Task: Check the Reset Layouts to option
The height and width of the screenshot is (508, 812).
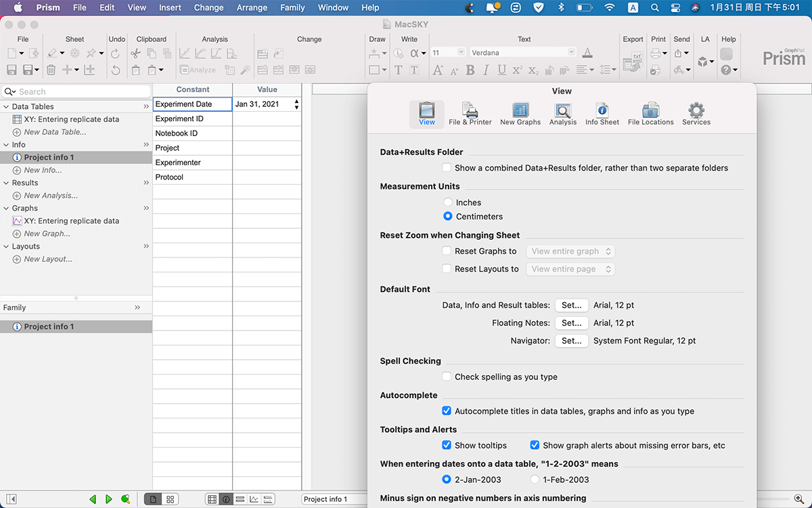Action: 447,268
